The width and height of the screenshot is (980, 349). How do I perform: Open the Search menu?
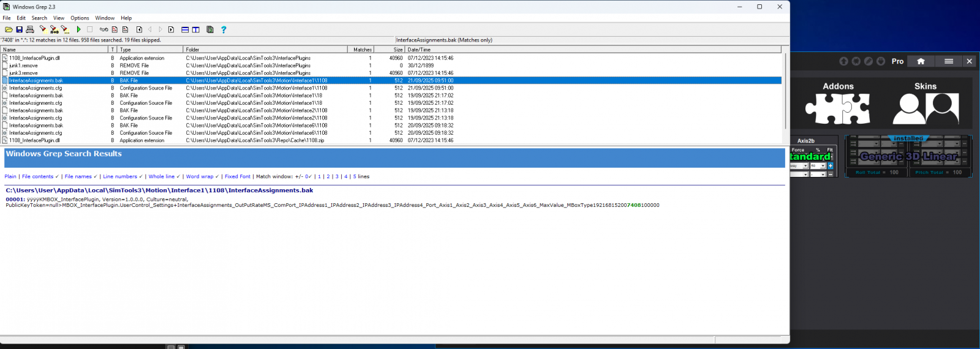pos(39,18)
